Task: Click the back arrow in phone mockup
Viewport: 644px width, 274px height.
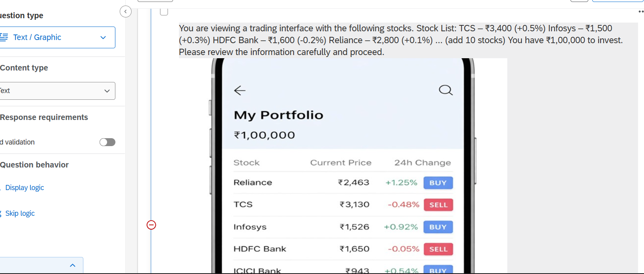Action: [240, 91]
